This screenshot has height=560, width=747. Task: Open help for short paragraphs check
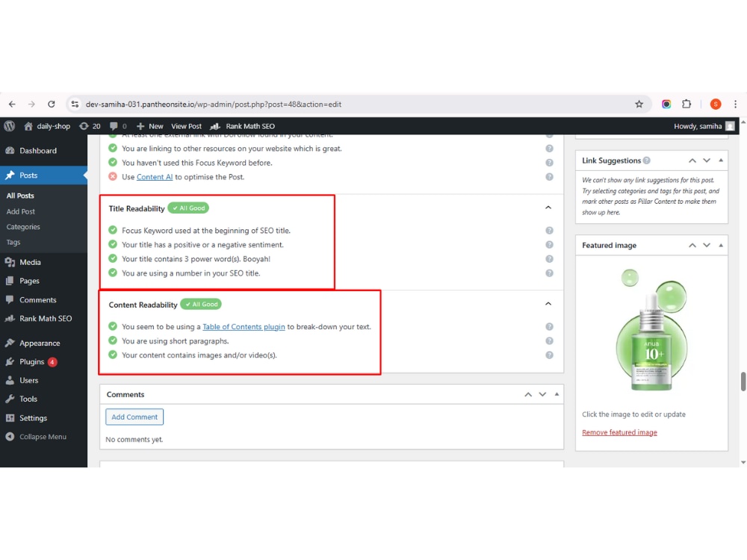tap(549, 341)
